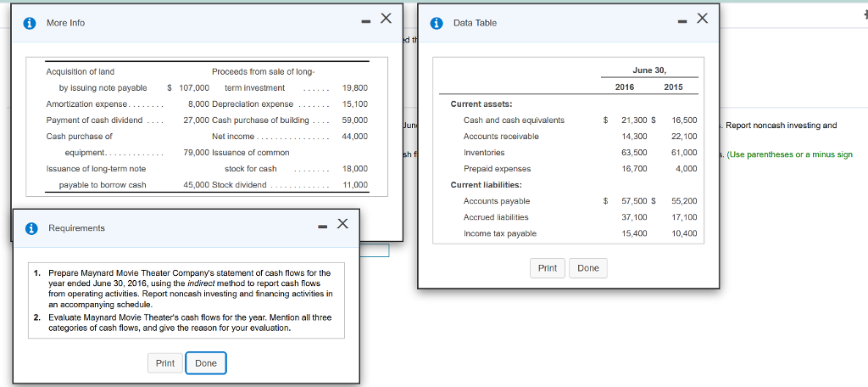Viewport: 868px width, 387px height.
Task: Click the Inventories 2016 value 63,500
Action: pos(634,153)
